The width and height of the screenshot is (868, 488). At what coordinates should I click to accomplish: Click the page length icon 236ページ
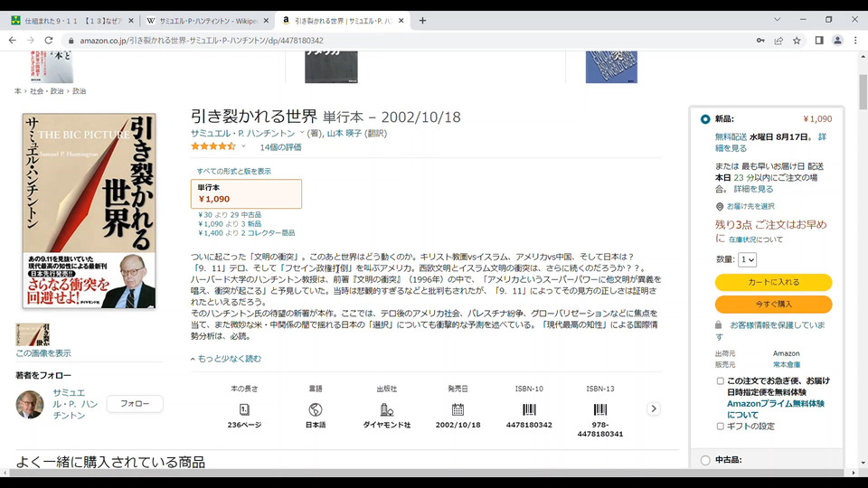[244, 409]
